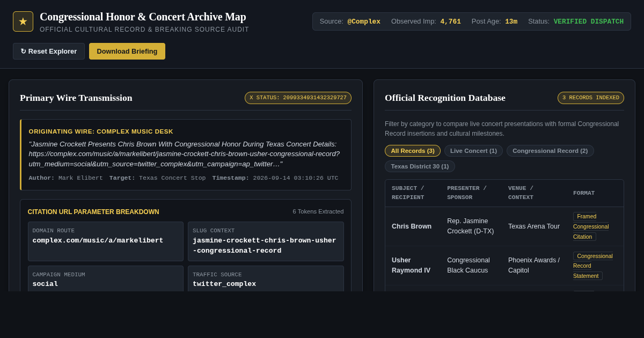This screenshot has height=338, width=644.
Task: Click the Framed Congressional Citation format tag
Action: coord(591,226)
